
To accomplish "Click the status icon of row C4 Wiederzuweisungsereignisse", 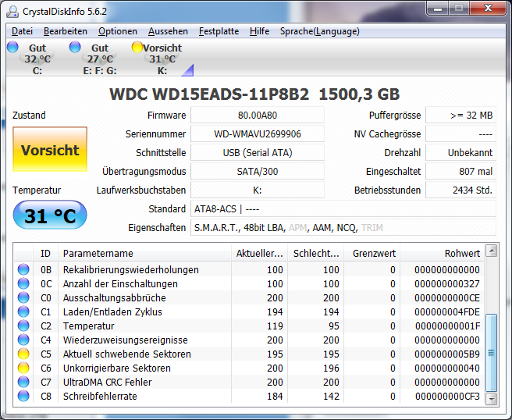I will point(23,340).
